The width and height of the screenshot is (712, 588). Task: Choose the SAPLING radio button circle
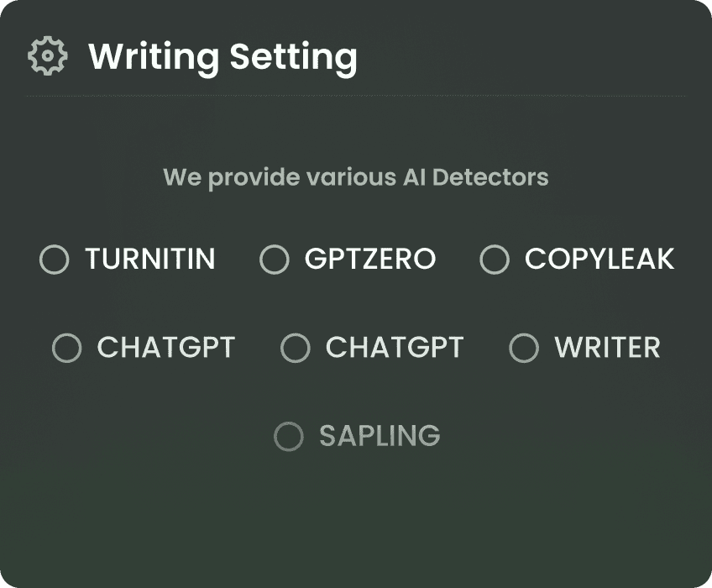pyautogui.click(x=289, y=436)
